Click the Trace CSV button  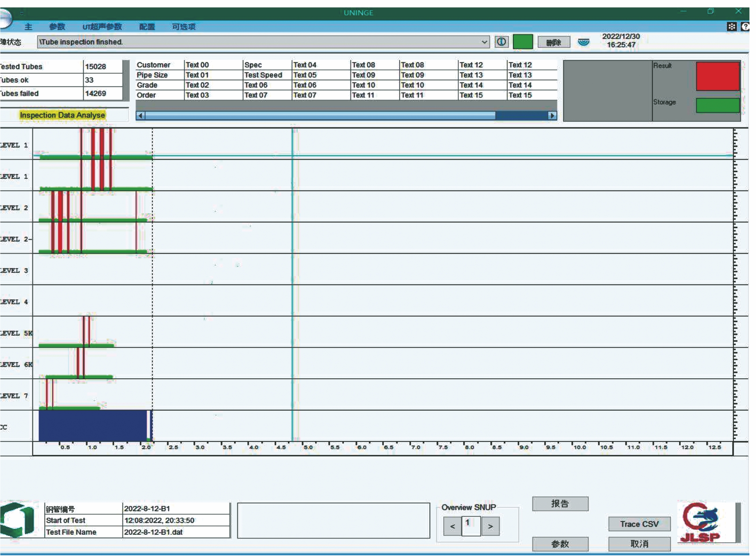[x=639, y=524]
